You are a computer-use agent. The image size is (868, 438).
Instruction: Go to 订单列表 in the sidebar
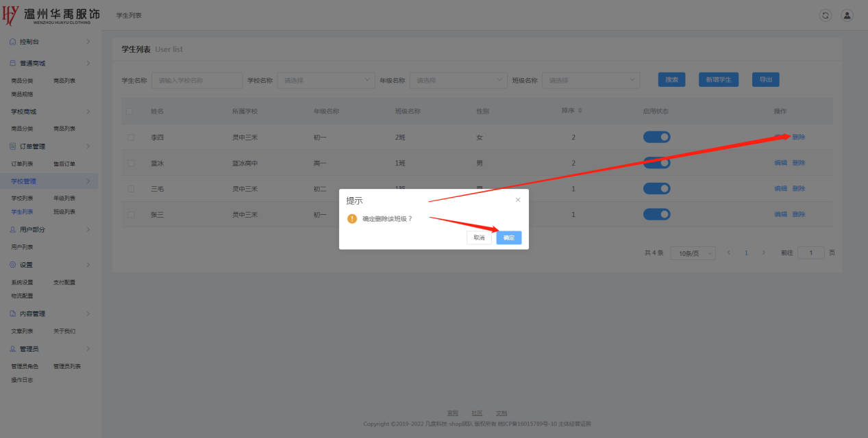pyautogui.click(x=22, y=164)
